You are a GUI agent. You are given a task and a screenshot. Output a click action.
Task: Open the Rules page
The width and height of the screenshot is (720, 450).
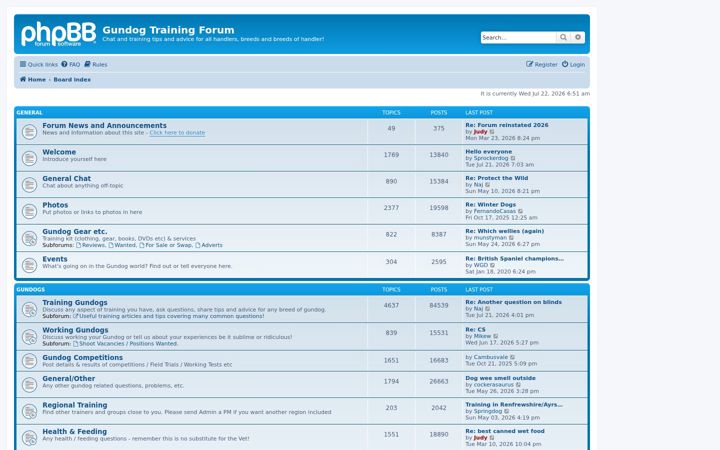pos(96,65)
